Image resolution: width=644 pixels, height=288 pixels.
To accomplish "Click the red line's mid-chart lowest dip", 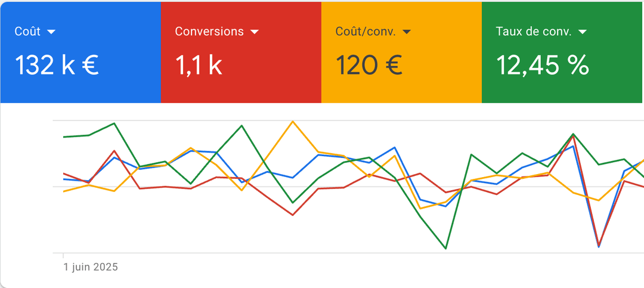I will pyautogui.click(x=293, y=215).
